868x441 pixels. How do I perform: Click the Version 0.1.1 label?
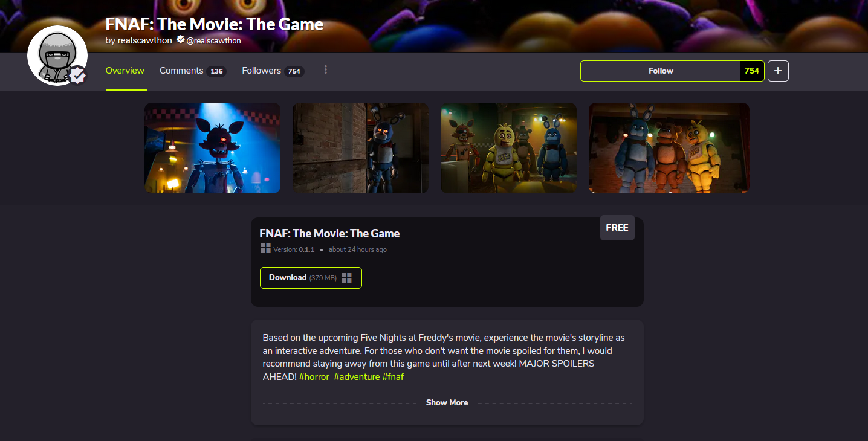click(294, 249)
